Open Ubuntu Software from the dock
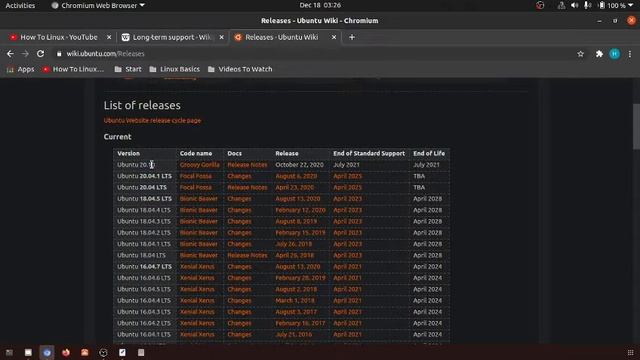 tap(84, 352)
